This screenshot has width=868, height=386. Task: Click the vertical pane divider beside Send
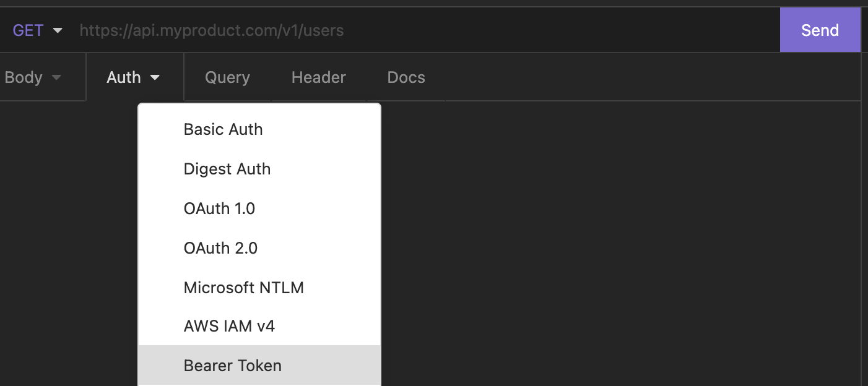tap(862, 186)
